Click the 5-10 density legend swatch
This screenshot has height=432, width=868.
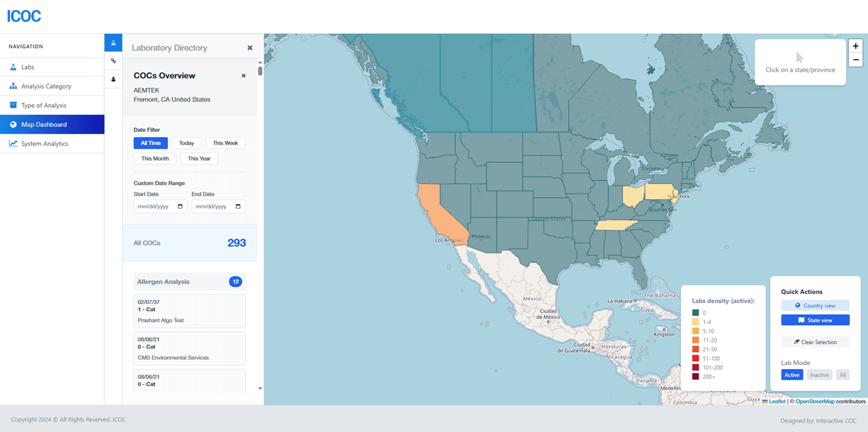696,331
